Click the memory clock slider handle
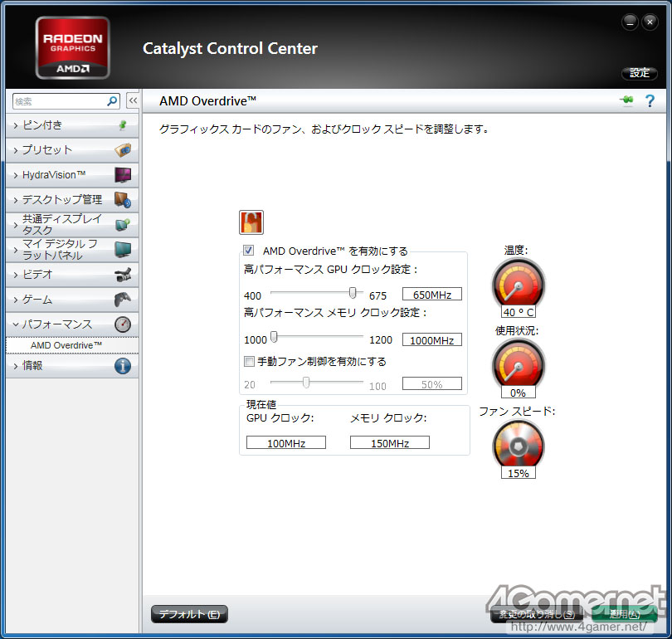Screen dimensions: 672x639 click(275, 337)
